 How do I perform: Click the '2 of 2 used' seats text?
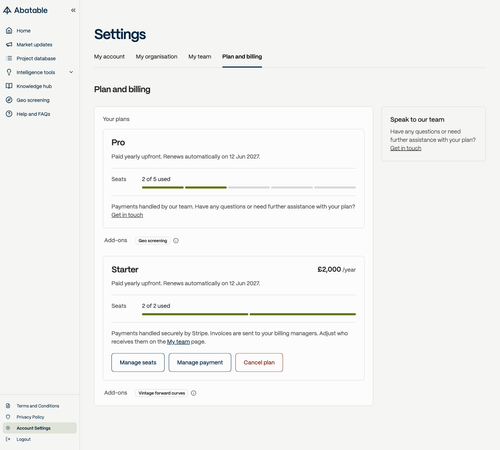(x=156, y=306)
